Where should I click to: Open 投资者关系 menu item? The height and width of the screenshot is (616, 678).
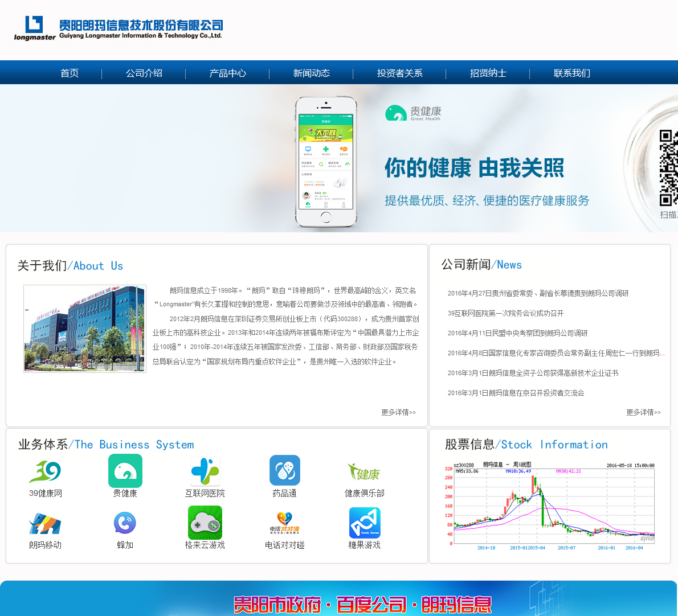(399, 73)
